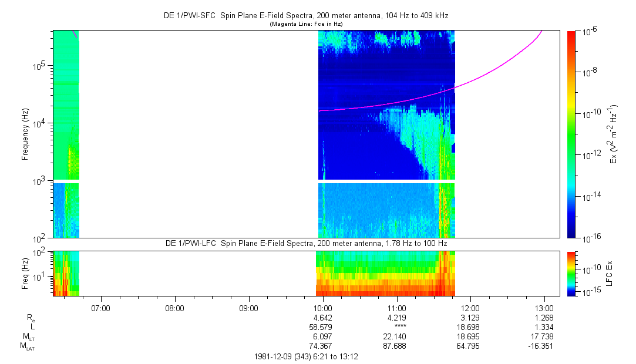Select the 09:00 time axis tick
The width and height of the screenshot is (636, 364).
pos(248,308)
